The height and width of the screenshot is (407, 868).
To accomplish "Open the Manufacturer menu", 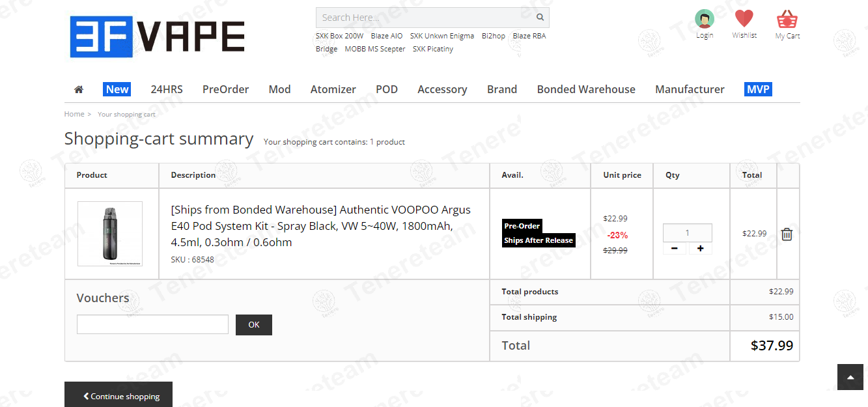I will pos(690,89).
